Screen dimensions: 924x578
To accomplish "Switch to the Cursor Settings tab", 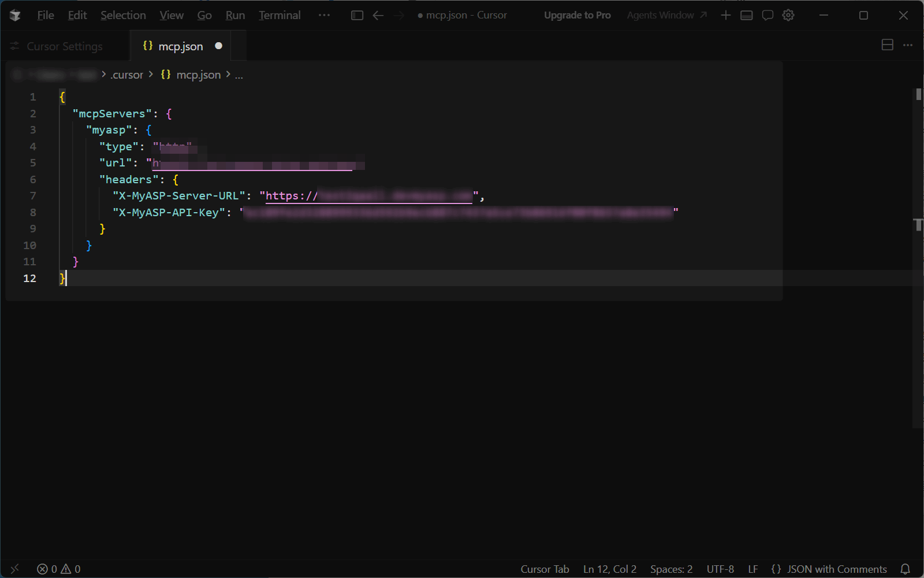I will (x=64, y=46).
